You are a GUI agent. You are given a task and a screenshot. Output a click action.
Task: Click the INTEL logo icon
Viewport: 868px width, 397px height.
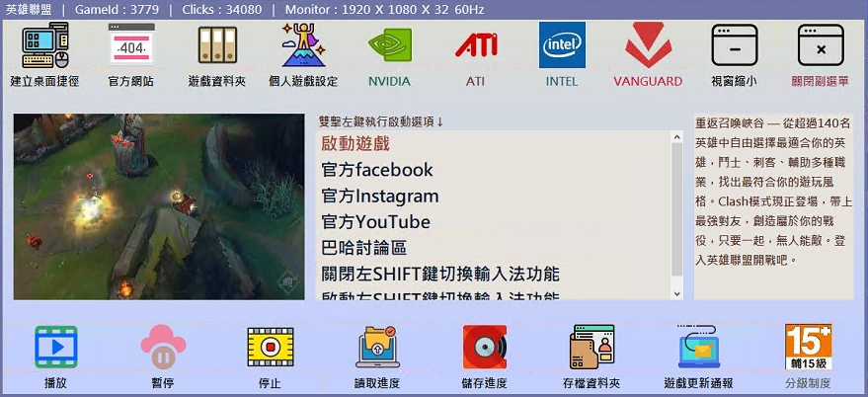[562, 44]
